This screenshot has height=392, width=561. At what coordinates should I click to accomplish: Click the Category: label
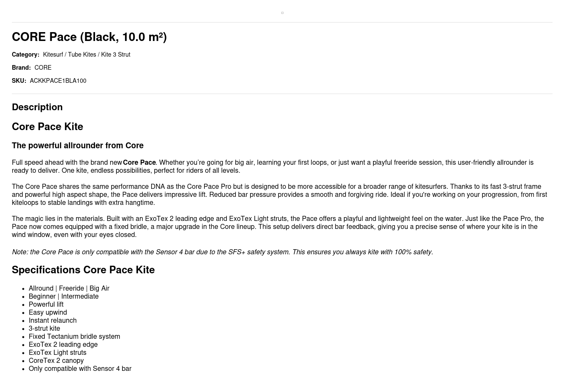(25, 54)
